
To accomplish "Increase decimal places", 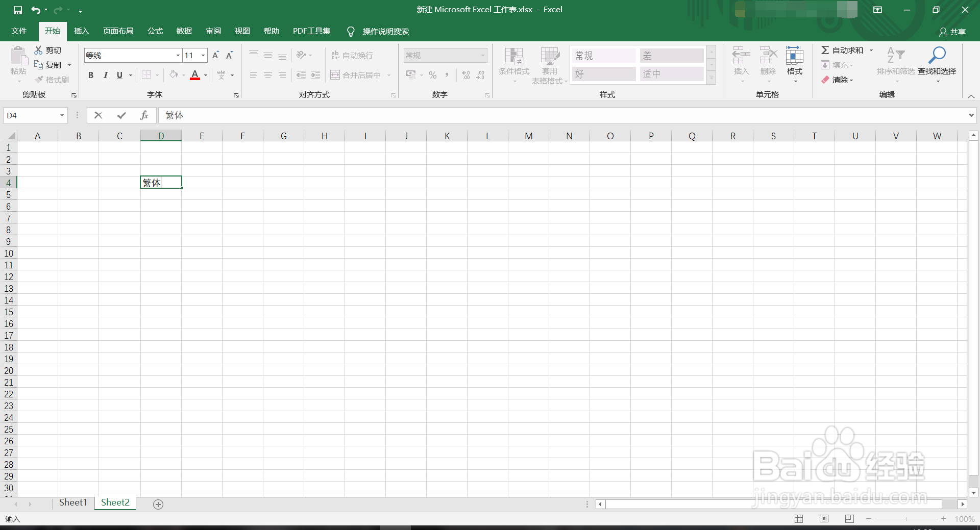I will coord(466,75).
